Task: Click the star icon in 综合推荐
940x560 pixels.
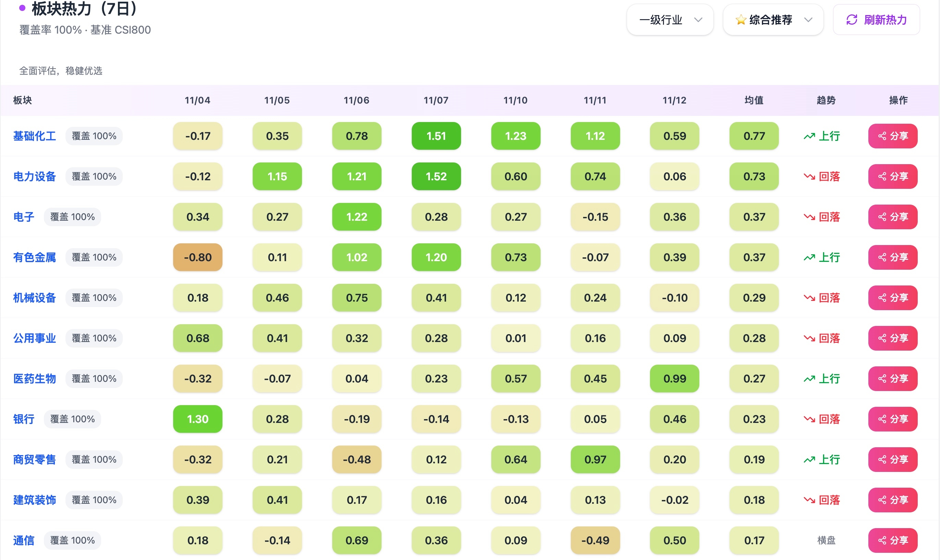Action: [x=740, y=20]
